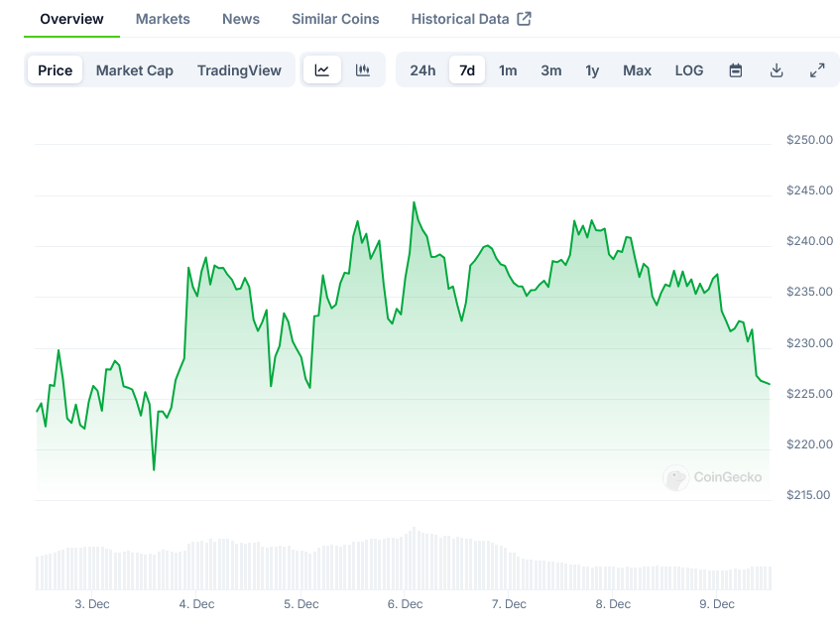Switch to candlestick chart view
Viewport: 840px width, 628px height.
coord(363,70)
